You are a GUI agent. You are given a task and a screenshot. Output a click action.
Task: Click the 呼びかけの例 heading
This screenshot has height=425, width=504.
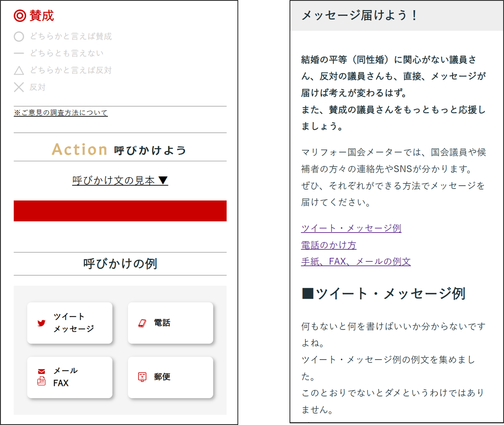(120, 263)
